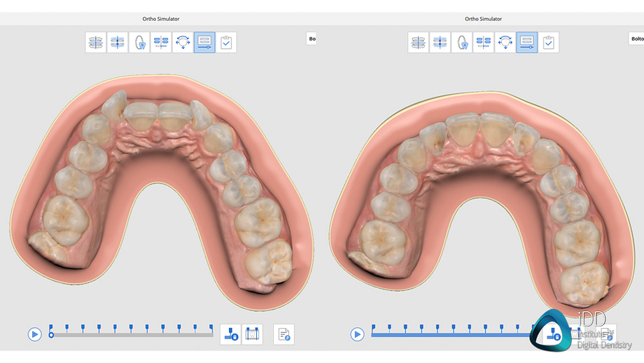Click the Bolton button in the right panel
The height and width of the screenshot is (363, 644).
tap(636, 39)
